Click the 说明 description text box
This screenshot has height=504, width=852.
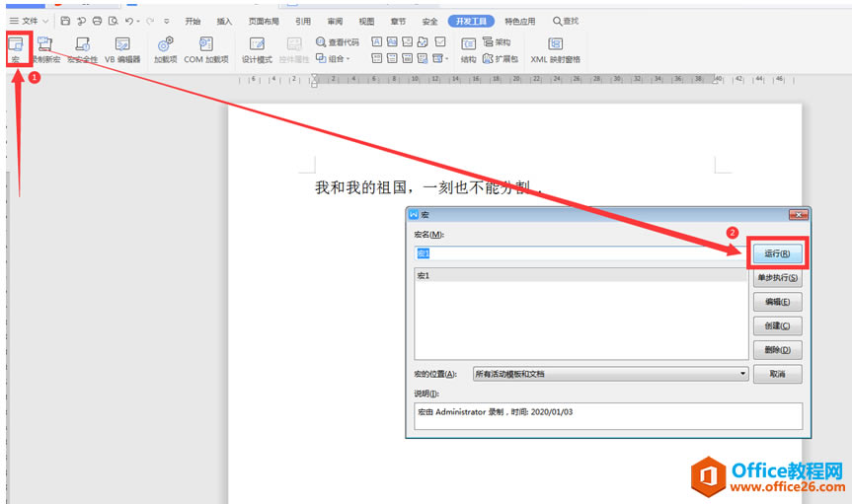[x=608, y=416]
